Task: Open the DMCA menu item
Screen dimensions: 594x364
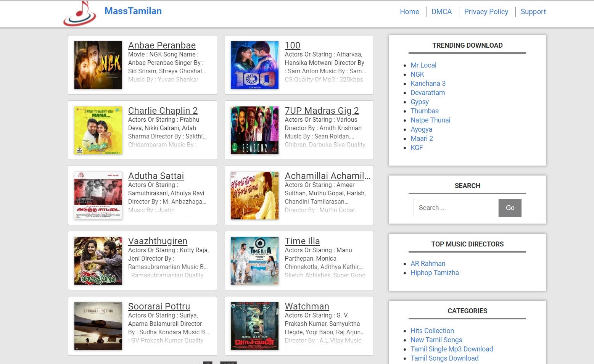Action: coord(441,12)
